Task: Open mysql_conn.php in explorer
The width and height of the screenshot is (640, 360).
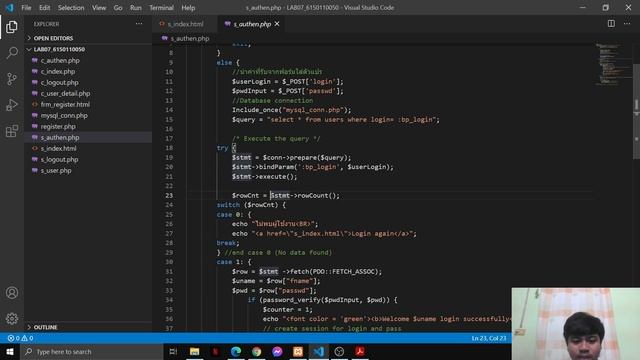Action: 64,116
